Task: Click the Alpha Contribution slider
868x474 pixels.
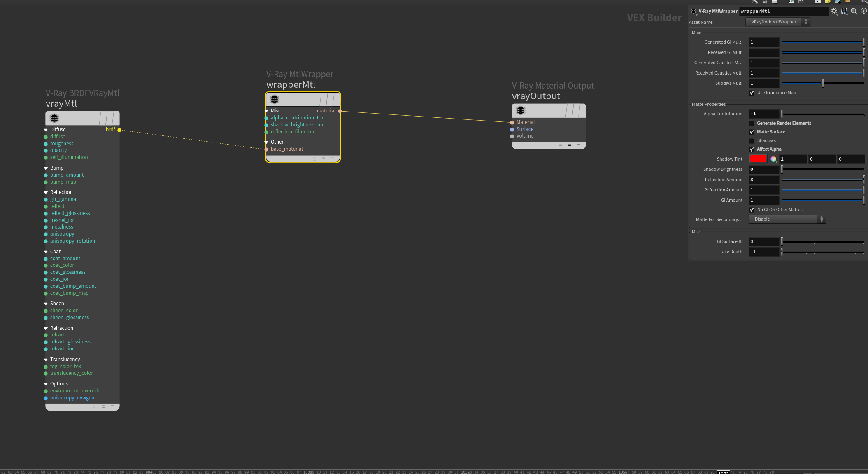Action: 823,114
